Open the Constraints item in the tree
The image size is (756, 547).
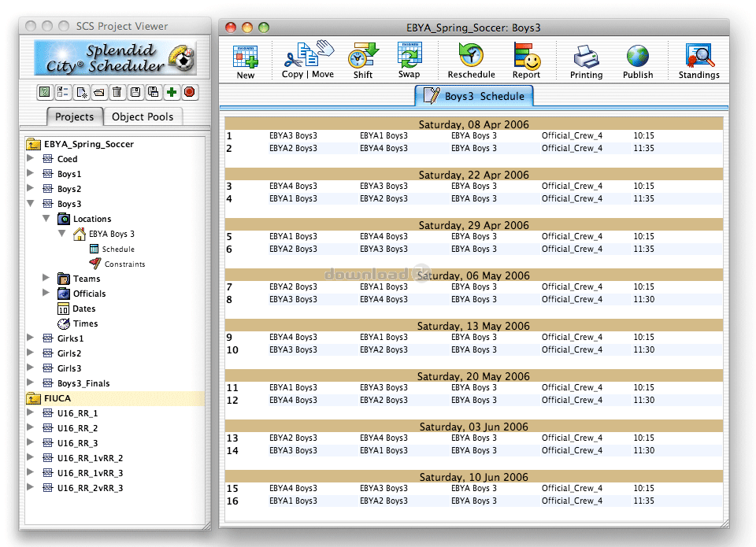pos(117,264)
